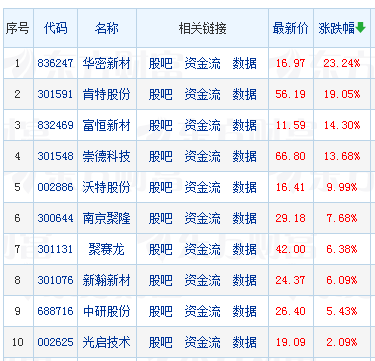Sort by 涨跌幅 column header

click(336, 28)
